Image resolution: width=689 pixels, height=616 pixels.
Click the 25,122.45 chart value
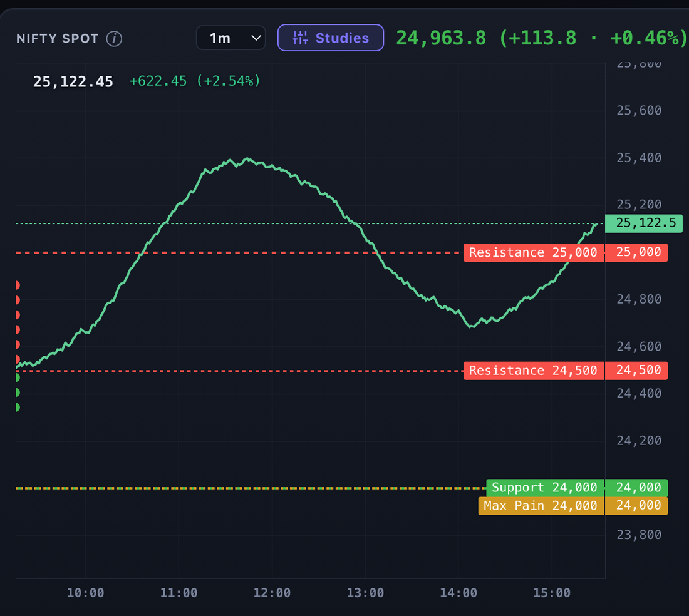73,81
